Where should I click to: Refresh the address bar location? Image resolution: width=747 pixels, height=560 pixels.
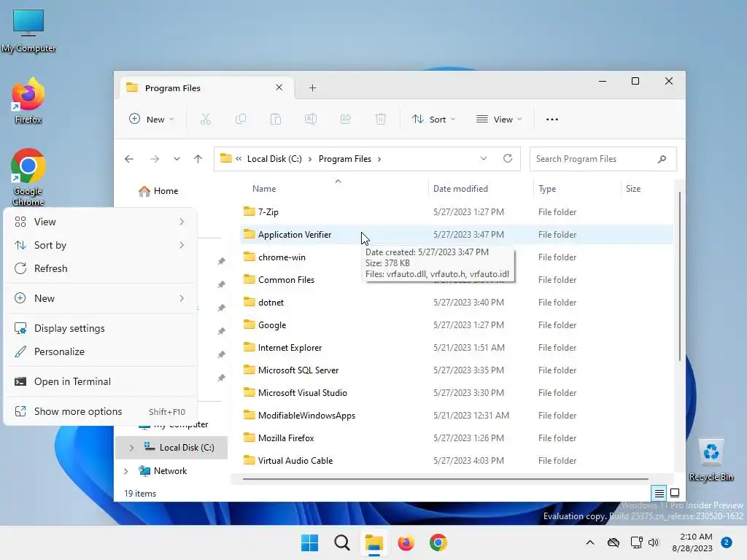click(x=508, y=158)
